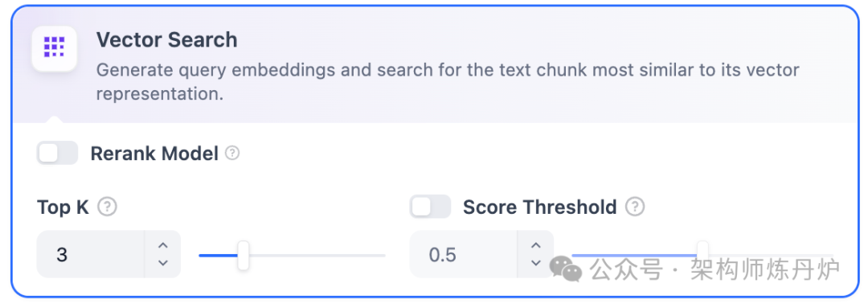Click the right end of Top K slider track

tap(382, 255)
